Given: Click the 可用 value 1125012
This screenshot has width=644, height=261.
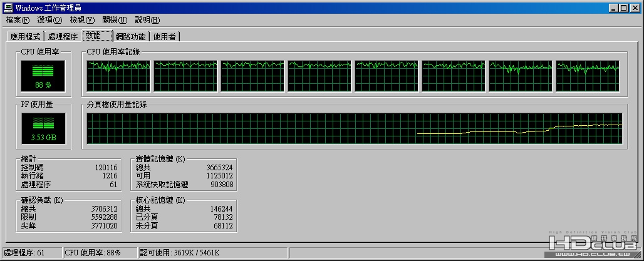Looking at the screenshot, I should point(220,176).
